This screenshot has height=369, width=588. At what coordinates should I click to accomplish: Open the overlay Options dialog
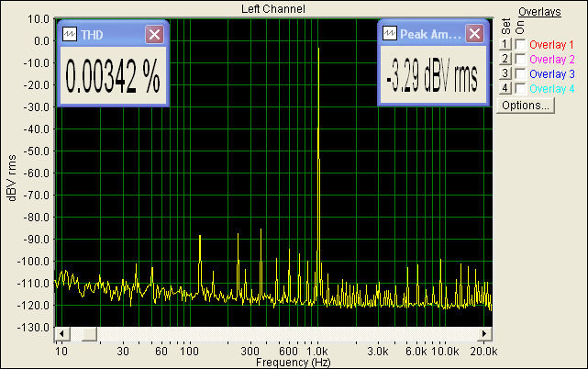point(526,106)
